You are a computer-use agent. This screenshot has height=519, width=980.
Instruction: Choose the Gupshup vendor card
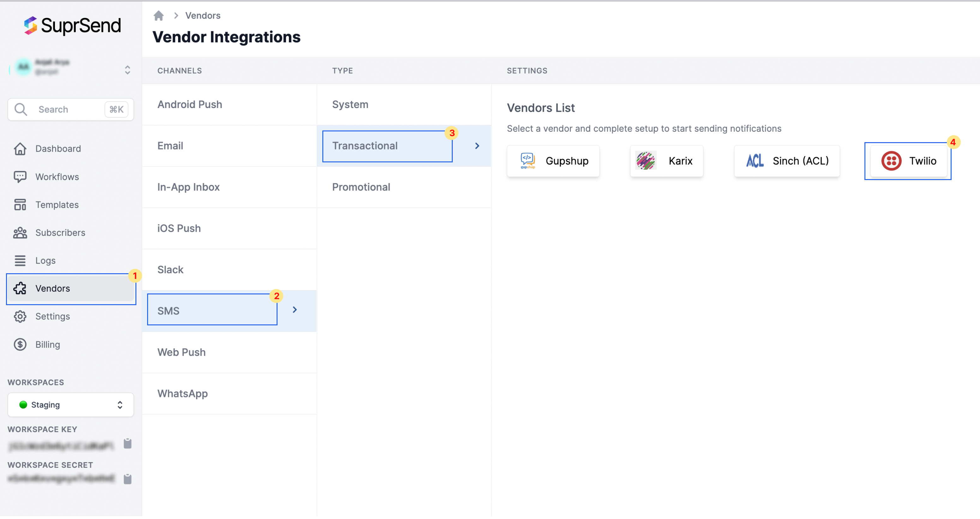(553, 161)
